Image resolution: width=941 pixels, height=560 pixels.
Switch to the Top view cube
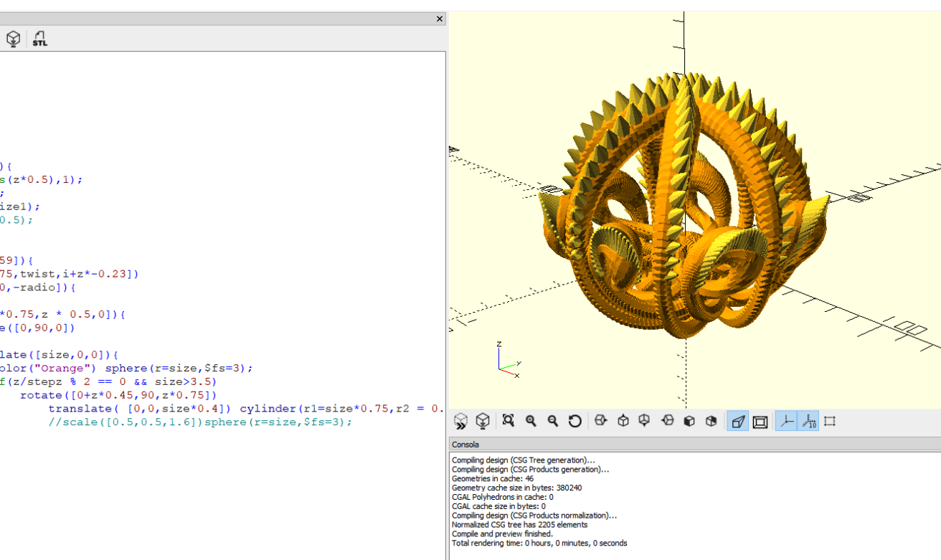click(x=623, y=421)
